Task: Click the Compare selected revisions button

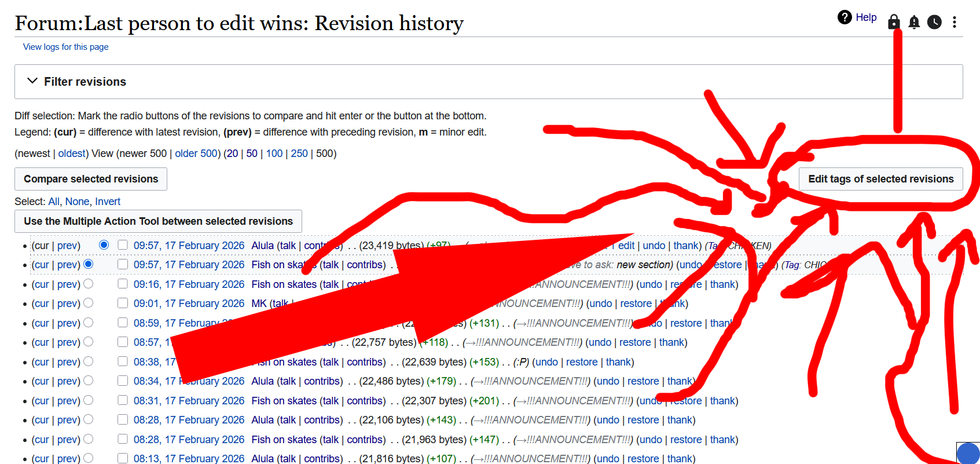Action: coord(91,179)
